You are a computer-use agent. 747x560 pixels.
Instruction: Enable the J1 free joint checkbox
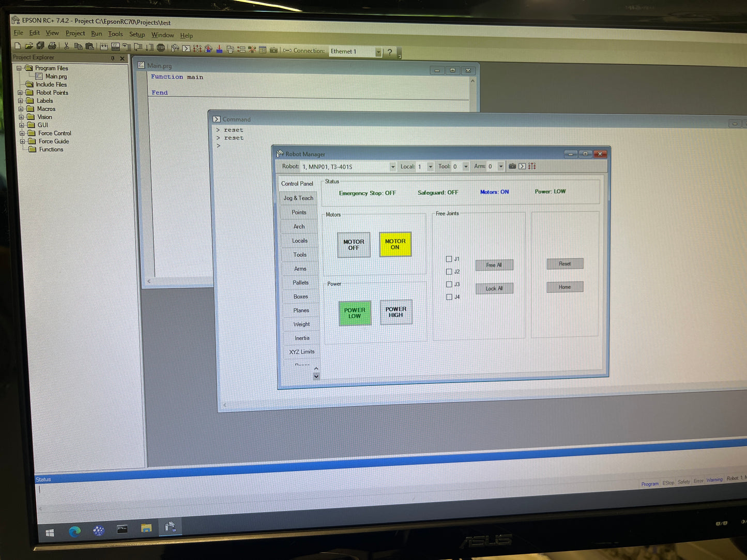pyautogui.click(x=449, y=259)
